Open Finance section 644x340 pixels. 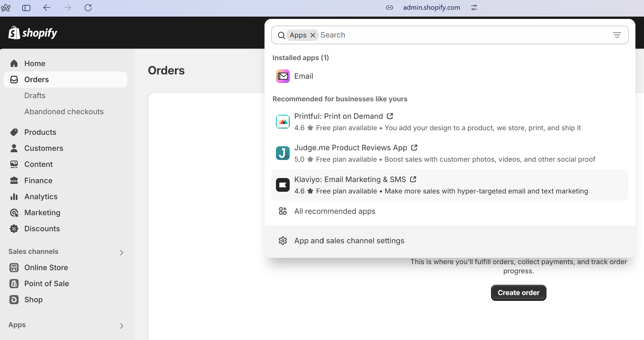click(65, 181)
